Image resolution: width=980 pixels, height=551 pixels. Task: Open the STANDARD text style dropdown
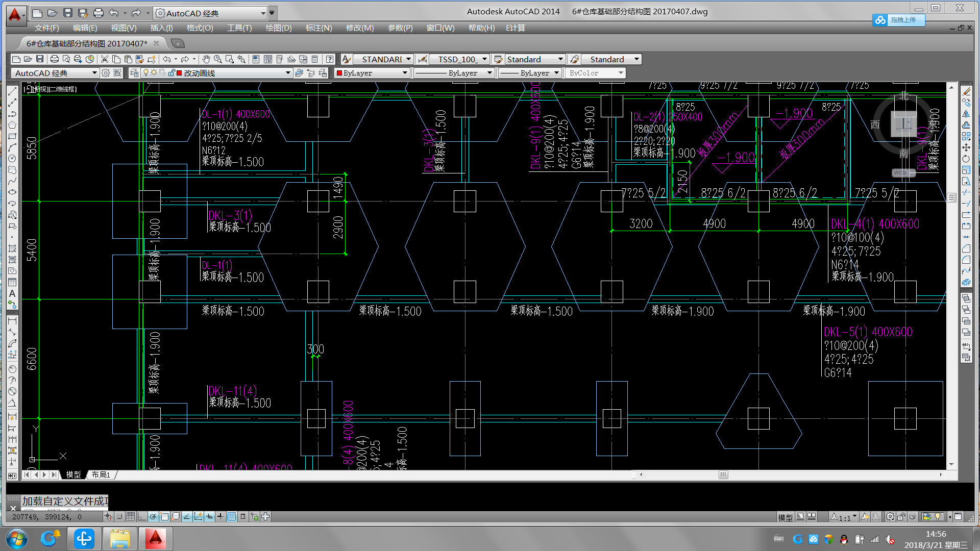383,59
